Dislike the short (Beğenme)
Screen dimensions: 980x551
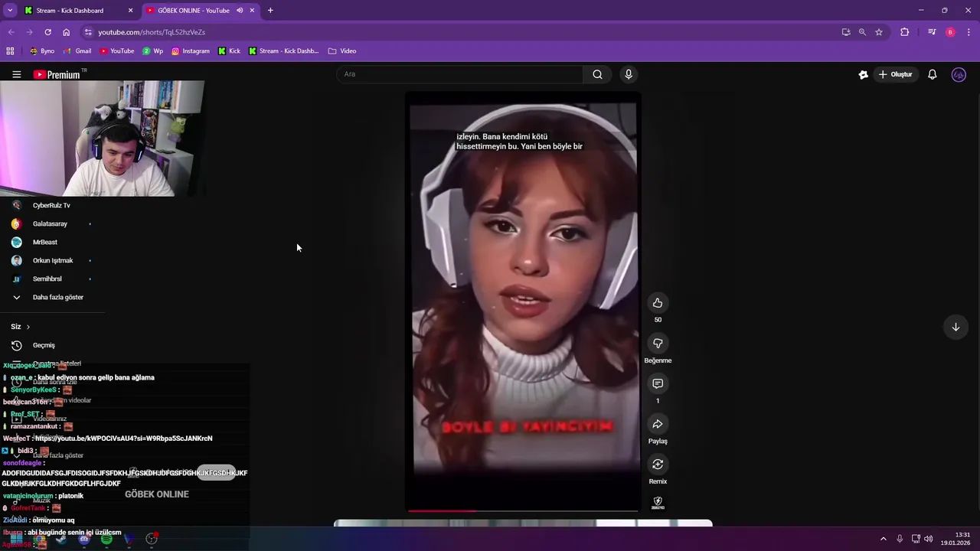click(657, 344)
